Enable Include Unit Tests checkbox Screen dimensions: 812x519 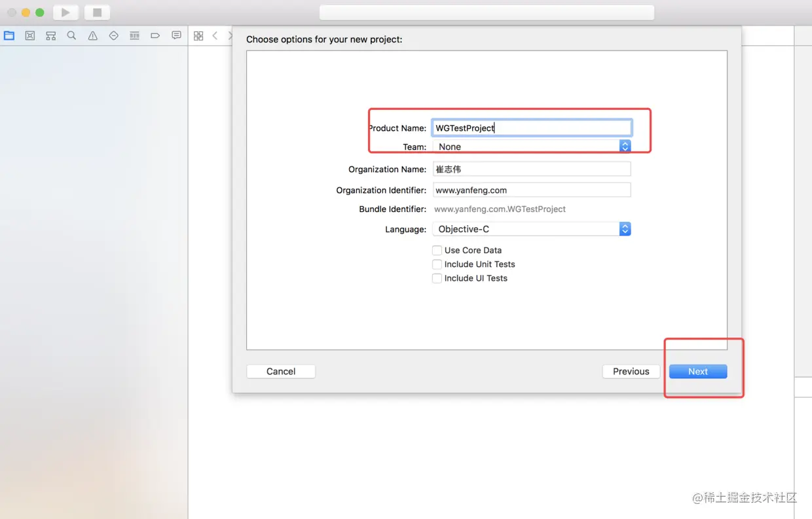(x=437, y=264)
